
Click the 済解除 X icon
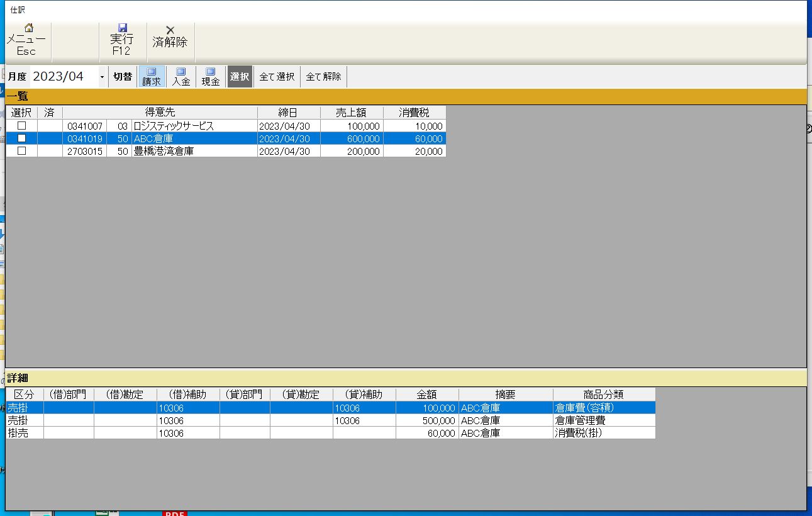[x=170, y=30]
